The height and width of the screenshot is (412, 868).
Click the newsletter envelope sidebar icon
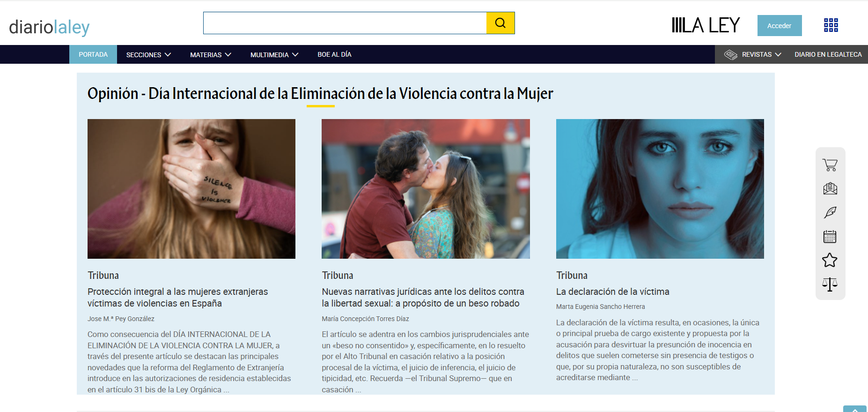point(830,189)
